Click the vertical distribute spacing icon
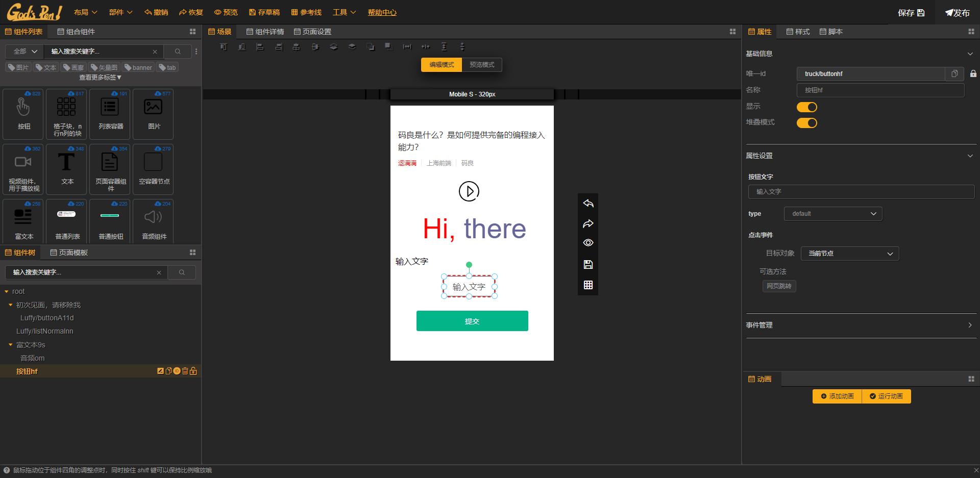This screenshot has width=980, height=478. pos(444,47)
